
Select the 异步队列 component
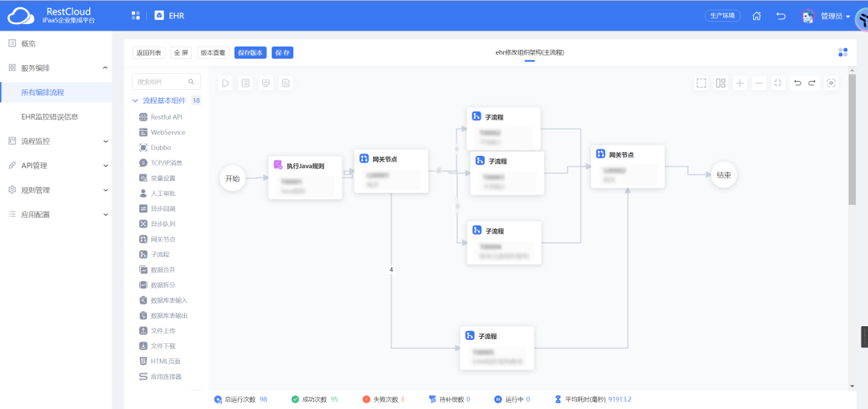[x=158, y=223]
